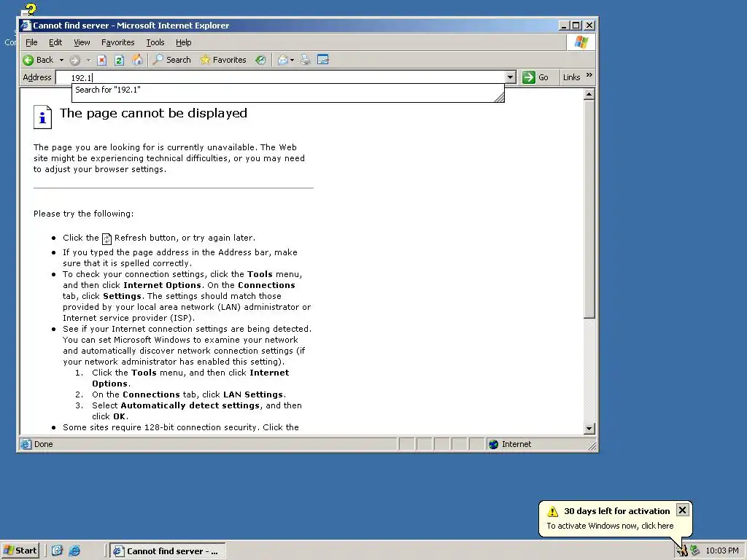This screenshot has width=747, height=560.
Task: Open the Help menu
Action: 183,42
